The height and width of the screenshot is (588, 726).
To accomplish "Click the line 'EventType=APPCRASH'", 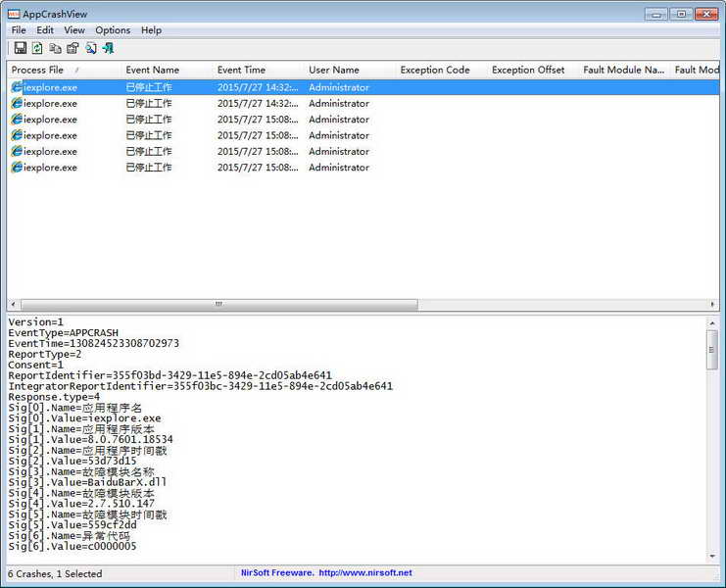I will 64,332.
